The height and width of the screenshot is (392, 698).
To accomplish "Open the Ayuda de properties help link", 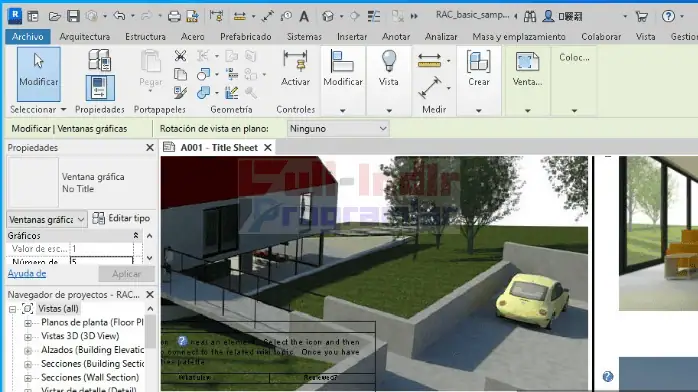I will coord(27,274).
